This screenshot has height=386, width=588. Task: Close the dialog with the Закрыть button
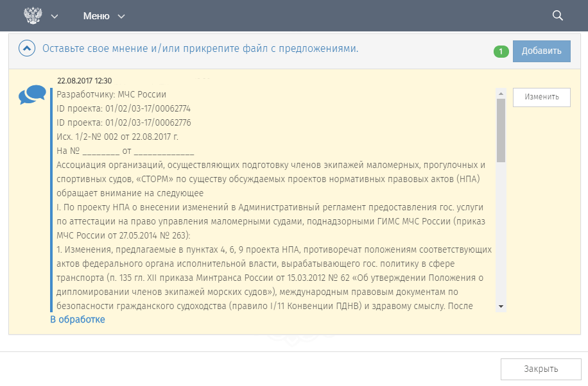coord(540,369)
